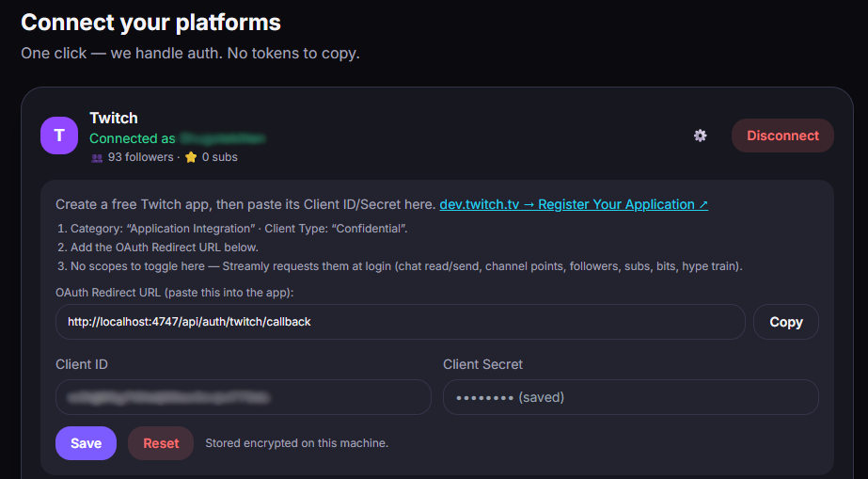Click the followers people icon

tap(97, 158)
